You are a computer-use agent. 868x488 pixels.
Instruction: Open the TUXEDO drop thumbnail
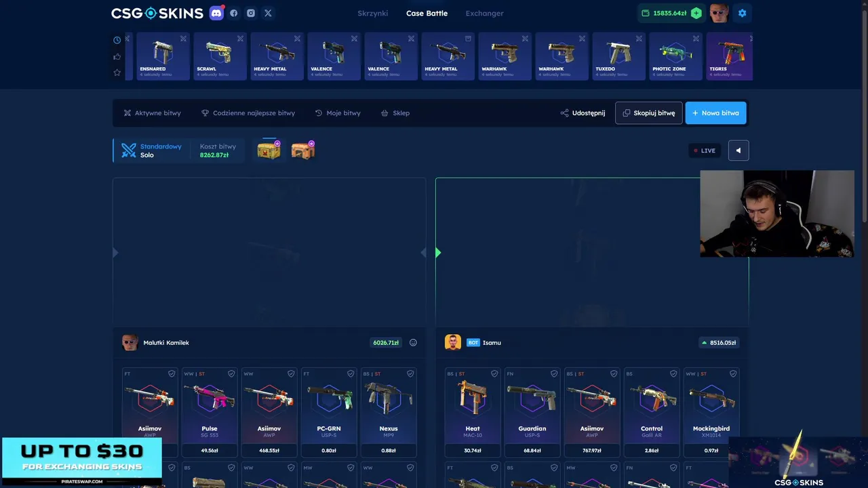pyautogui.click(x=618, y=56)
